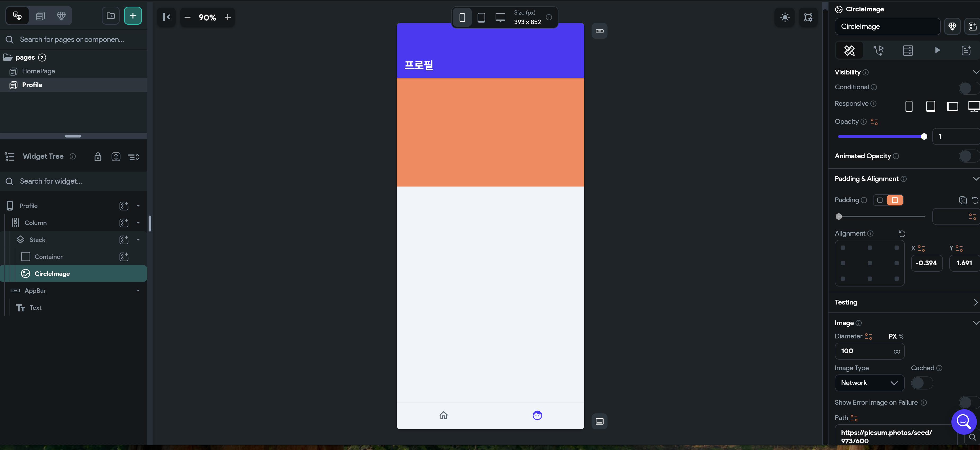Click the Opacity slider handle

pos(924,137)
